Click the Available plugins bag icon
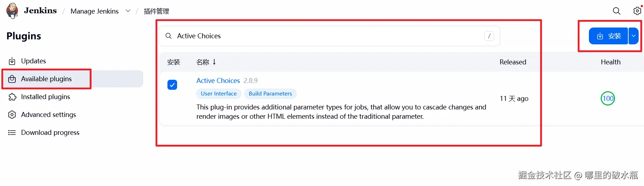The width and height of the screenshot is (644, 186). (x=12, y=79)
